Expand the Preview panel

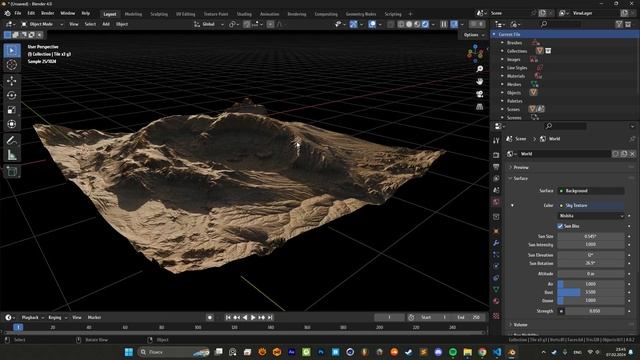520,167
